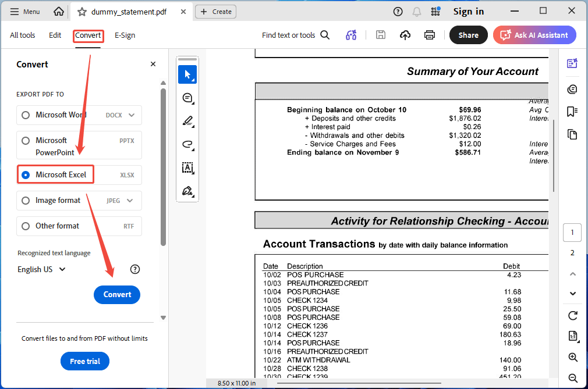Select the arrow selection tool in the toolbar
This screenshot has width=588, height=389.
(x=187, y=74)
